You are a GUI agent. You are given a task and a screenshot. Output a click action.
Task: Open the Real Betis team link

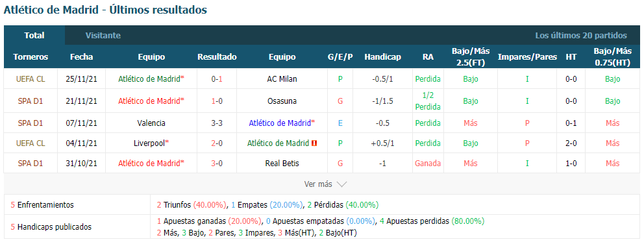tap(282, 163)
